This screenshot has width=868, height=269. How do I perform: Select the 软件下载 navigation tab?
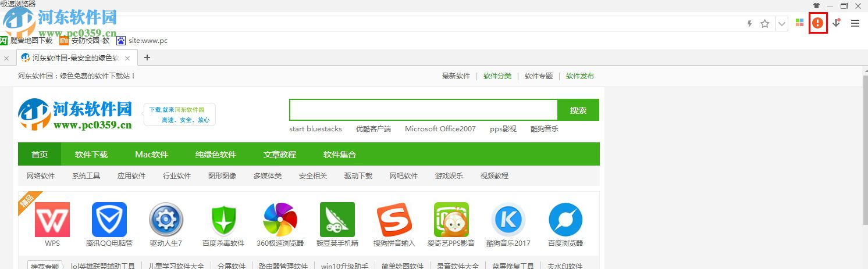(x=91, y=155)
